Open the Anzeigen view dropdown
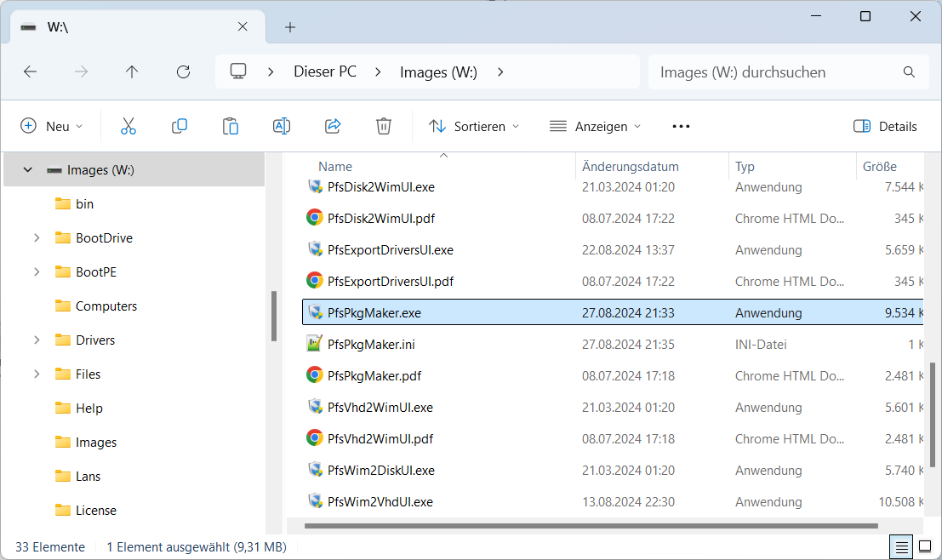This screenshot has height=560, width=942. click(x=595, y=126)
